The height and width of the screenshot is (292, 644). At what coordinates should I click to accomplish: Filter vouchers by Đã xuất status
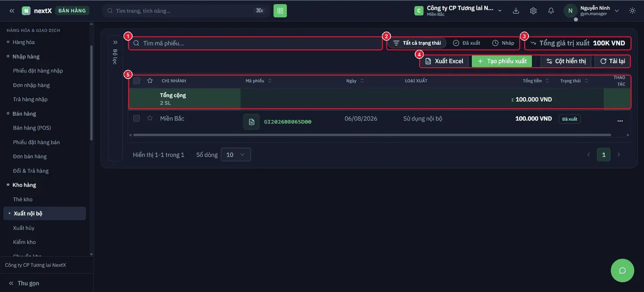click(466, 43)
